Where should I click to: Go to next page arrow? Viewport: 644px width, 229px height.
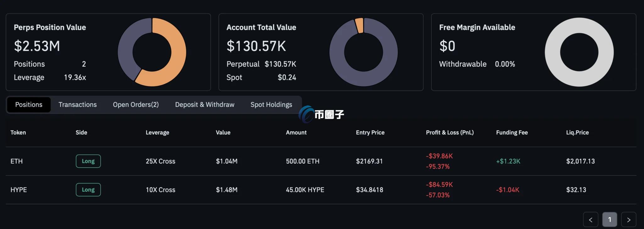(x=629, y=220)
